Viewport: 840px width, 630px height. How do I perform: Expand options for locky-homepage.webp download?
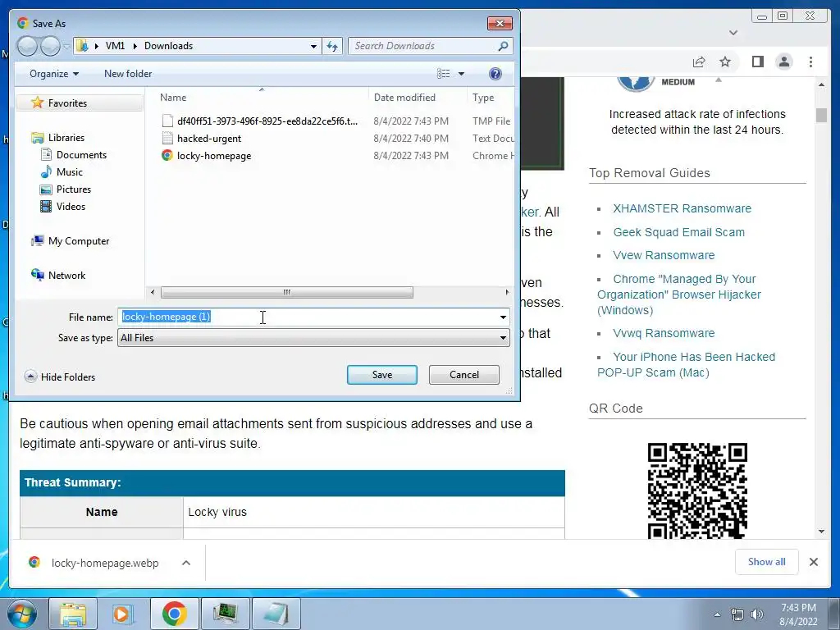coord(186,563)
